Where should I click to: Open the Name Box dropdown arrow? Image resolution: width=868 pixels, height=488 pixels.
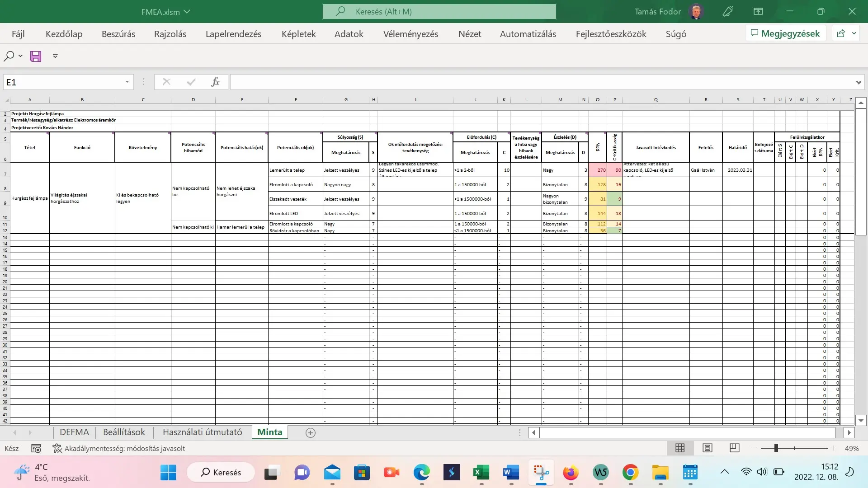[127, 82]
